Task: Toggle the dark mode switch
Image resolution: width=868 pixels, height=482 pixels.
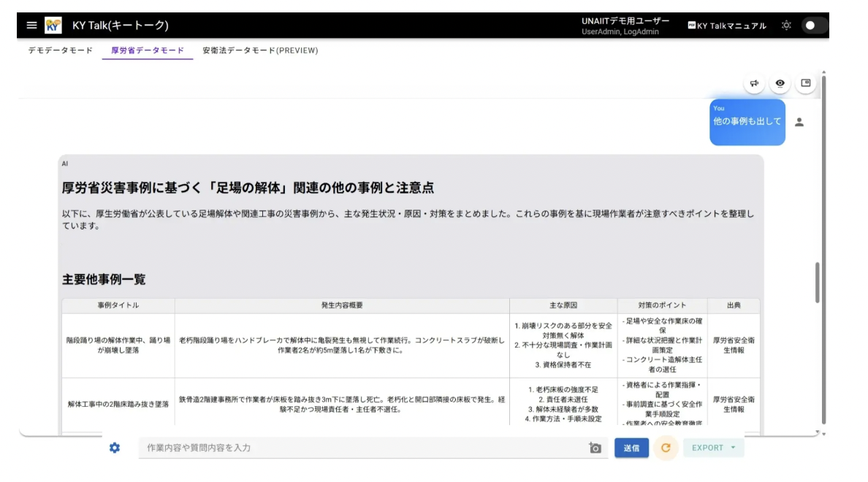Action: click(814, 26)
